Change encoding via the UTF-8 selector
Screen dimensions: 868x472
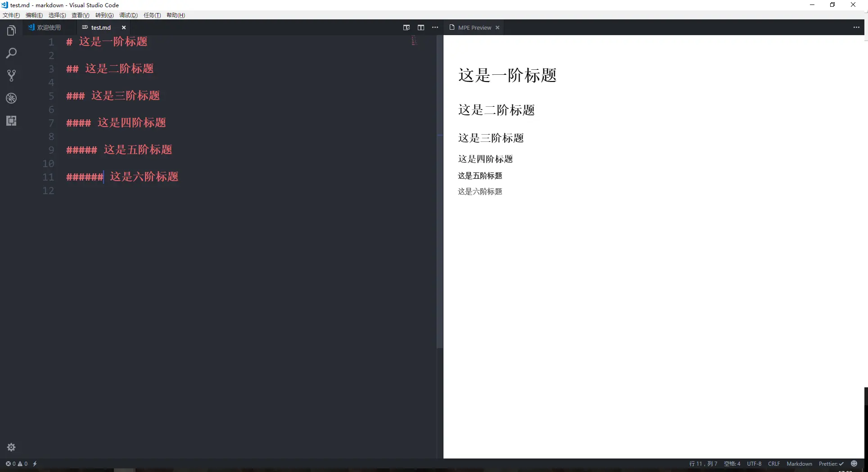pos(755,464)
